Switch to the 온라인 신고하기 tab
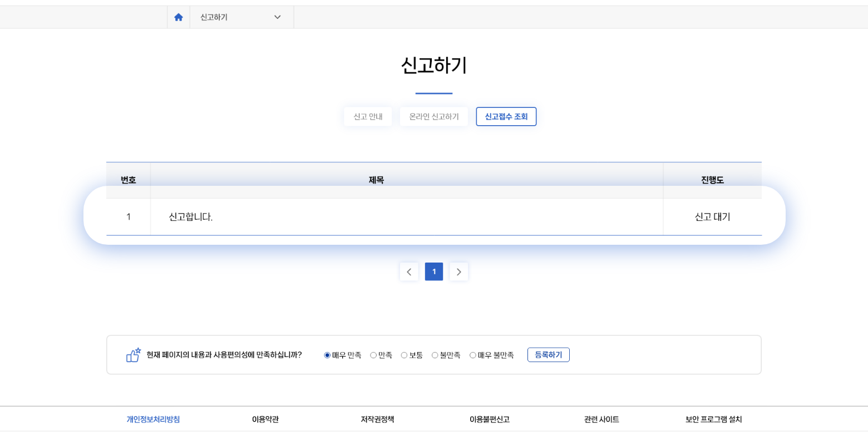 coord(434,117)
